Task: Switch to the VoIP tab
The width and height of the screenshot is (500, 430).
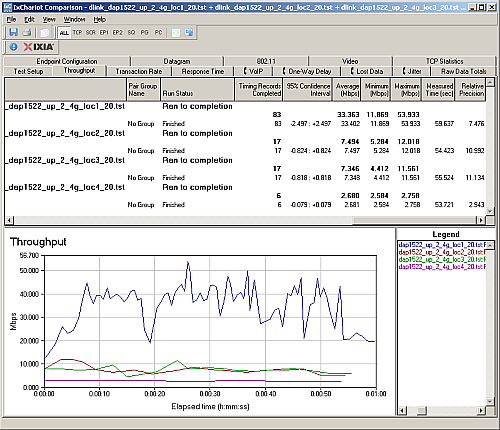Action: pyautogui.click(x=253, y=71)
